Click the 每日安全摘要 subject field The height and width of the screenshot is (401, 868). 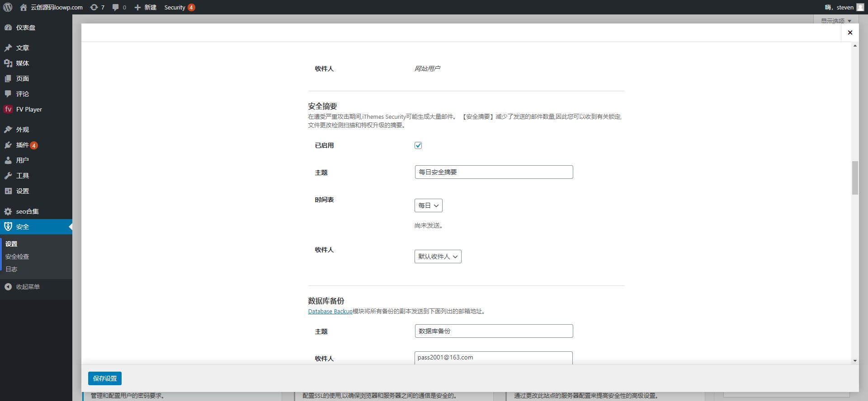(x=494, y=172)
